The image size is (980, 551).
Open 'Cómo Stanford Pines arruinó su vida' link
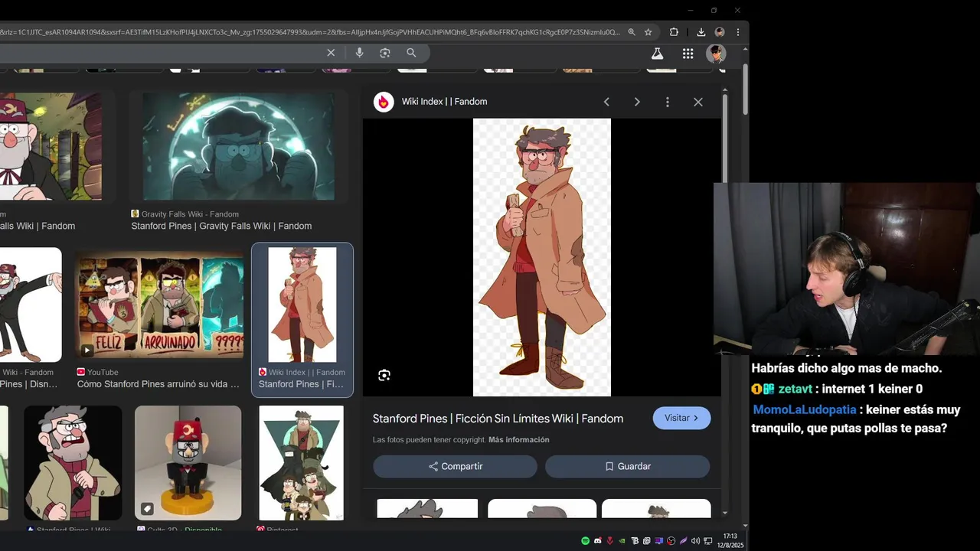click(158, 384)
